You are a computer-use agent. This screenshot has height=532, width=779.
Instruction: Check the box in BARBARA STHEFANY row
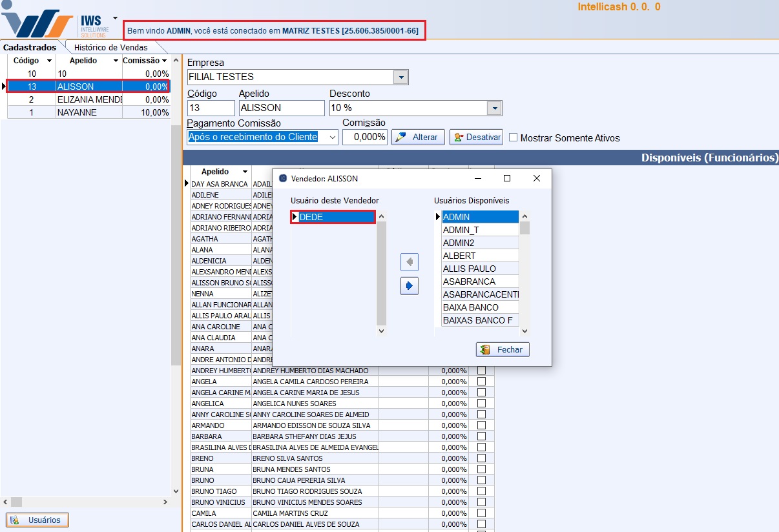[481, 436]
